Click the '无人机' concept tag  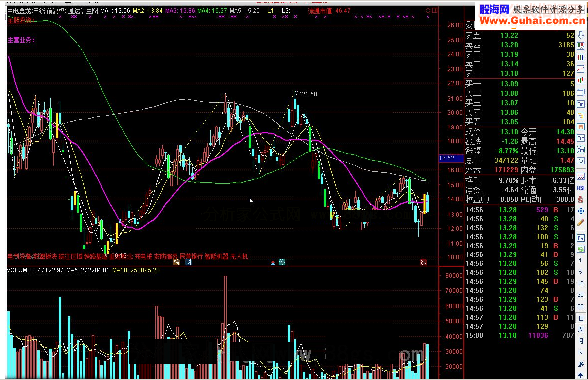point(239,257)
